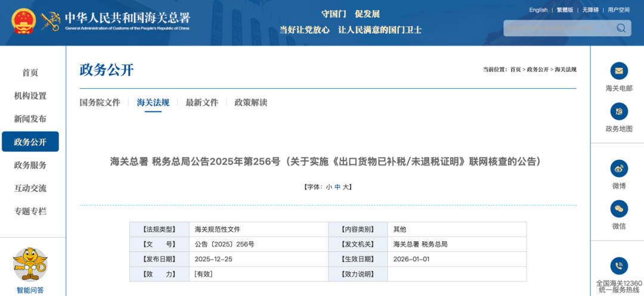
Task: Set font size to 中
Action: pyautogui.click(x=338, y=187)
